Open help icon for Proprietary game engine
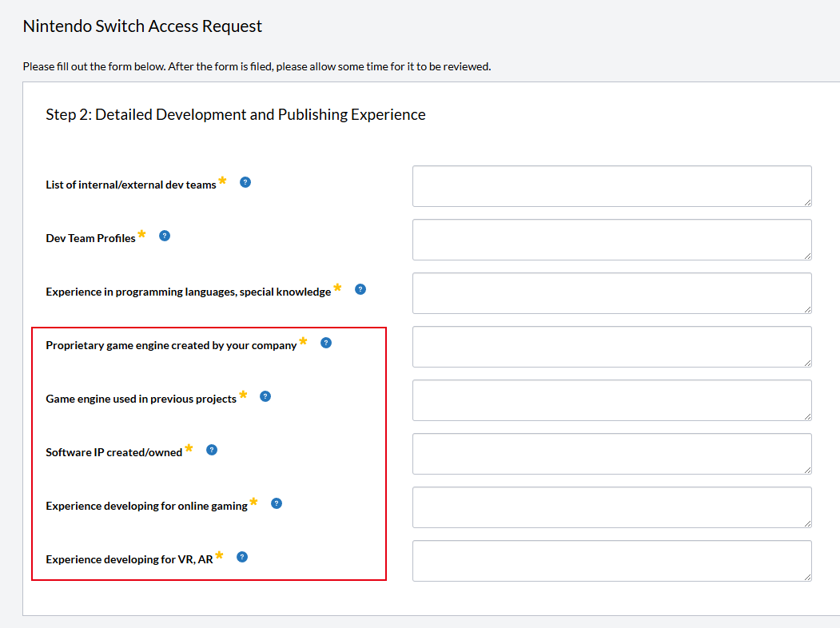The image size is (840, 628). pos(326,344)
